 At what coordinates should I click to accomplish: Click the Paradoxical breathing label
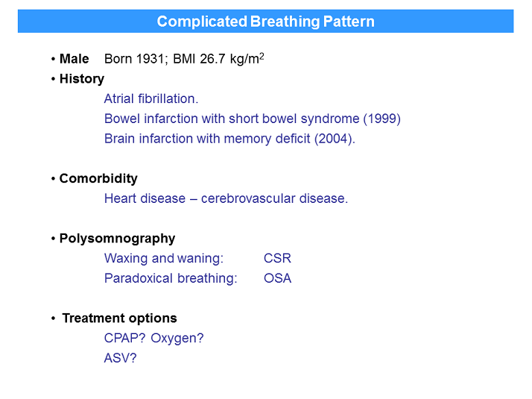pos(171,278)
